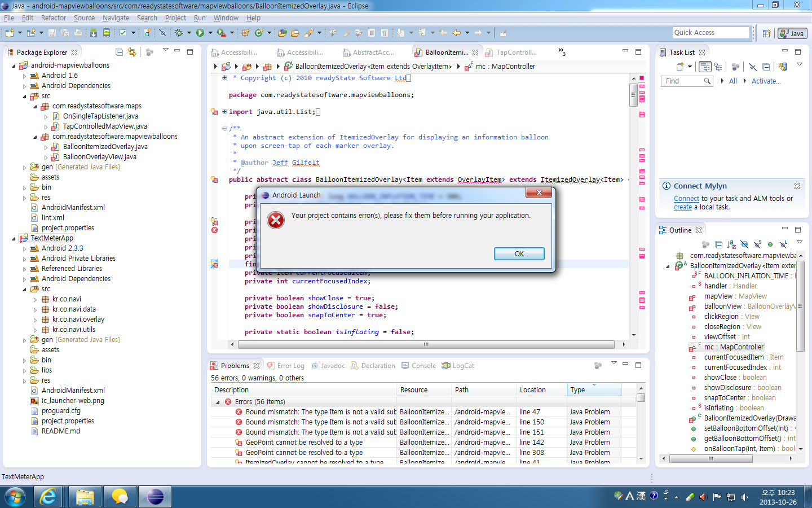Switch to the Console tab
This screenshot has height=508, width=812.
[x=418, y=366]
